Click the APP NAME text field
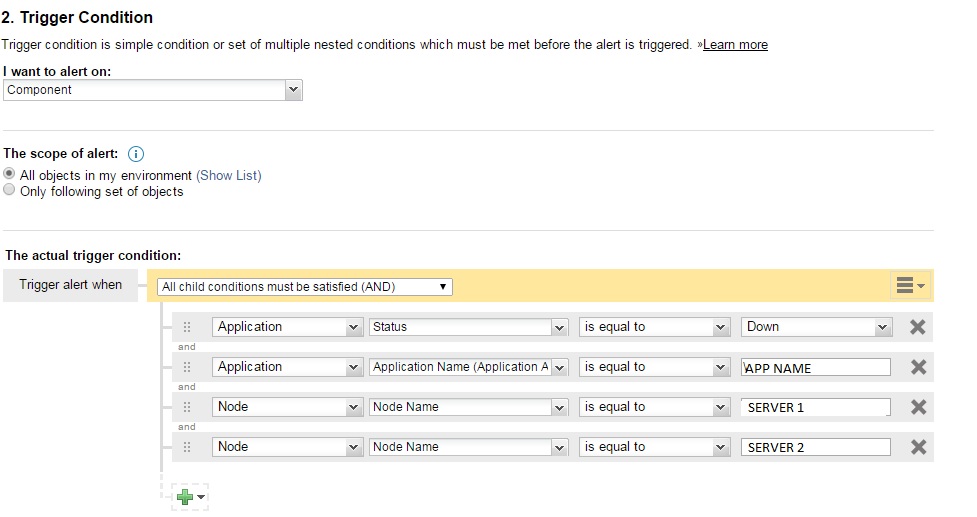 click(817, 367)
